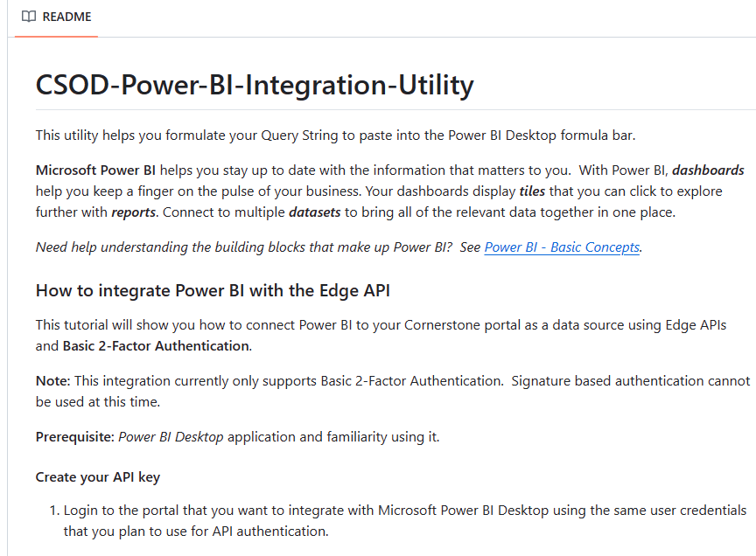Click the Query String intro sentence
Screen dimensions: 756x556
coord(336,136)
